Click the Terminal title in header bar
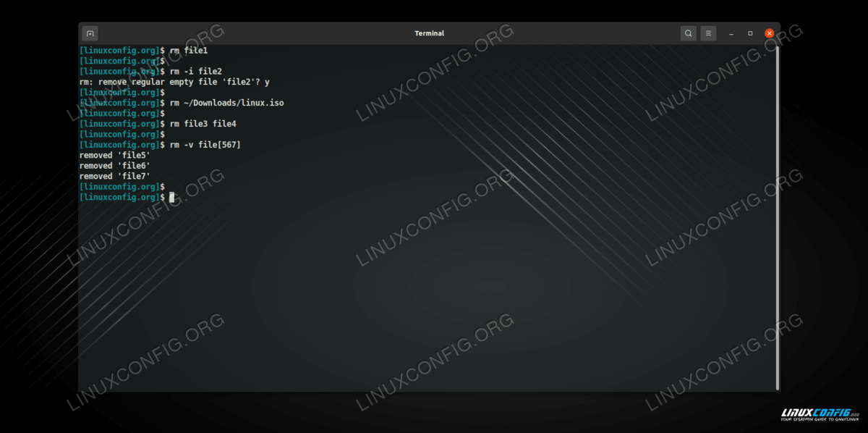 pos(429,33)
